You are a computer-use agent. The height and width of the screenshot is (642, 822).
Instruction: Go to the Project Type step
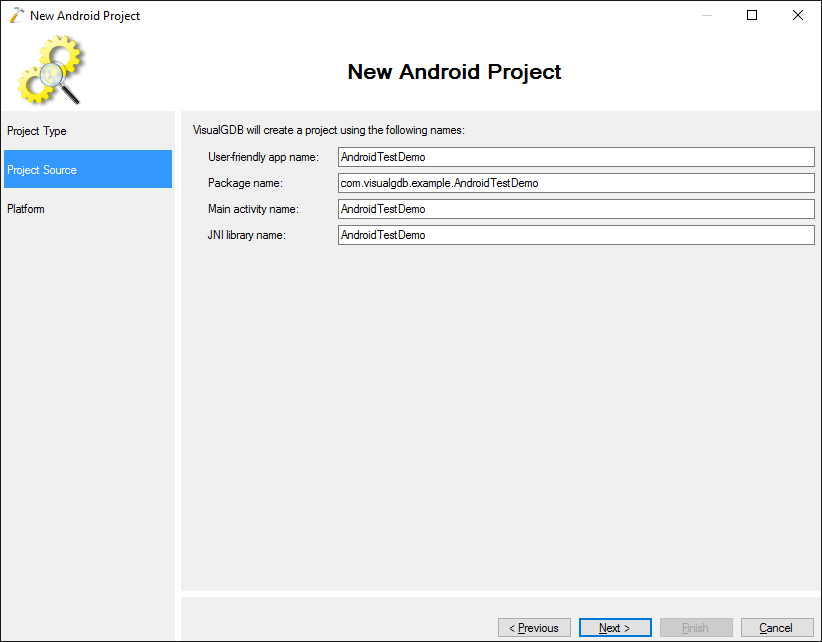88,130
